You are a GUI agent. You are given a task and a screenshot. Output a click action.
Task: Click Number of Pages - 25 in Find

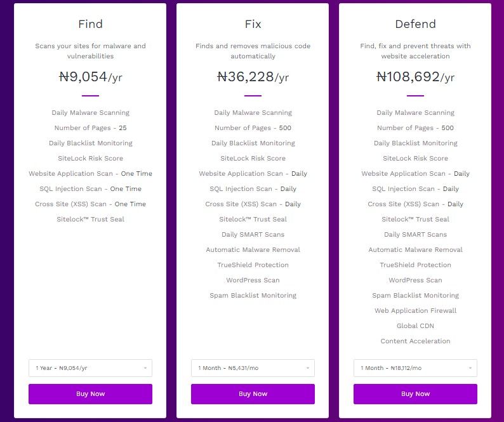pos(90,128)
